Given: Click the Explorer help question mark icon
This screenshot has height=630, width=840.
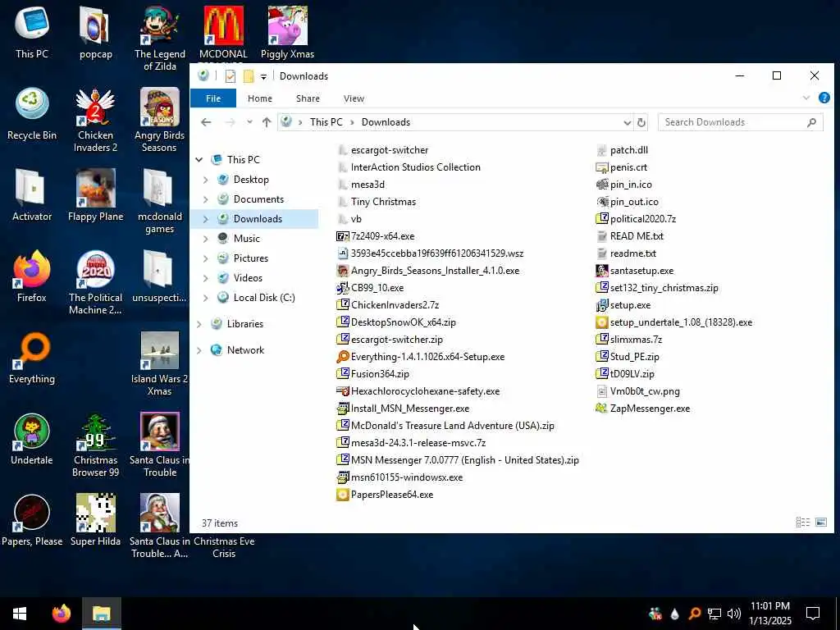Looking at the screenshot, I should click(824, 98).
